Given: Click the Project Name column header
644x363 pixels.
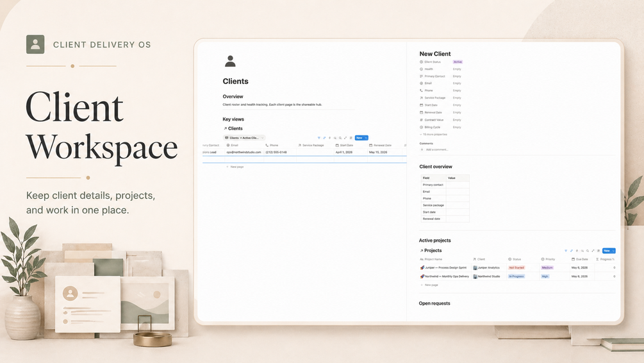Looking at the screenshot, I should [431, 259].
